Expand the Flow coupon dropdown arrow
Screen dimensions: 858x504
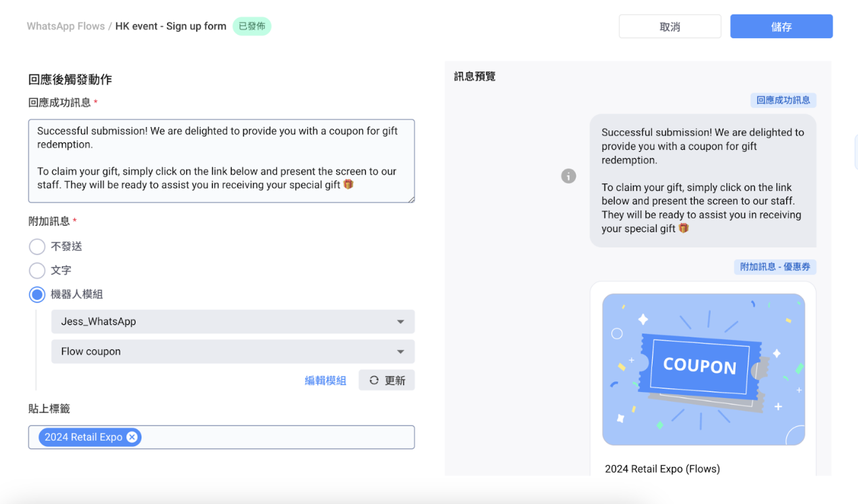(x=400, y=352)
